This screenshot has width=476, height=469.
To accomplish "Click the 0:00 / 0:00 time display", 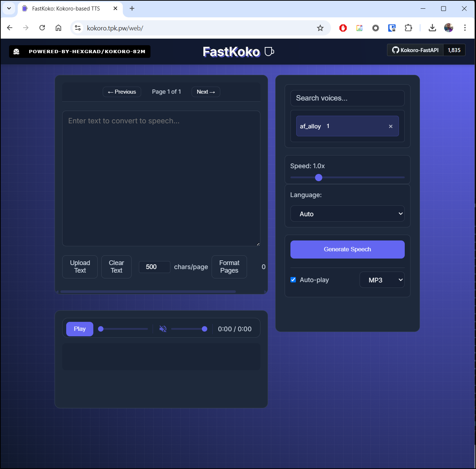I will pyautogui.click(x=235, y=329).
